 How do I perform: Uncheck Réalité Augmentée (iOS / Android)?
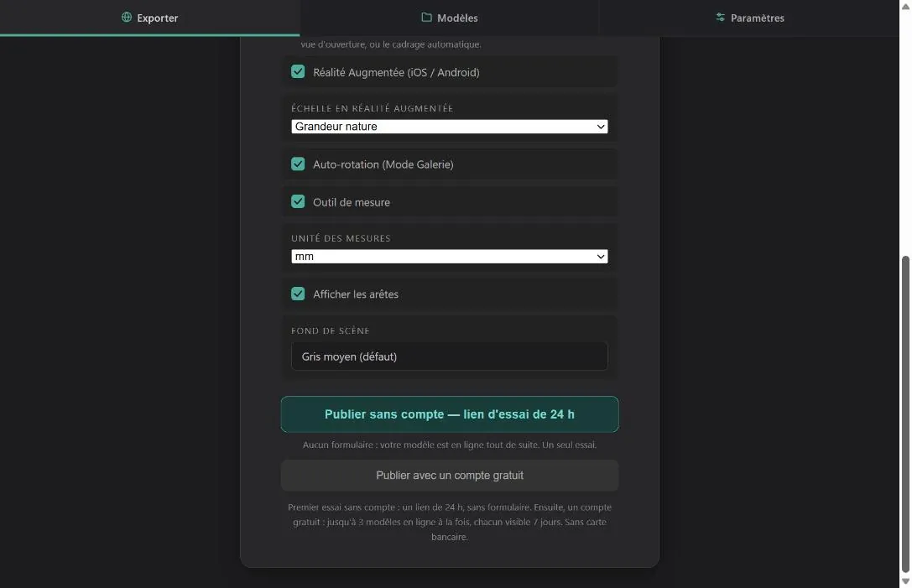pyautogui.click(x=298, y=71)
